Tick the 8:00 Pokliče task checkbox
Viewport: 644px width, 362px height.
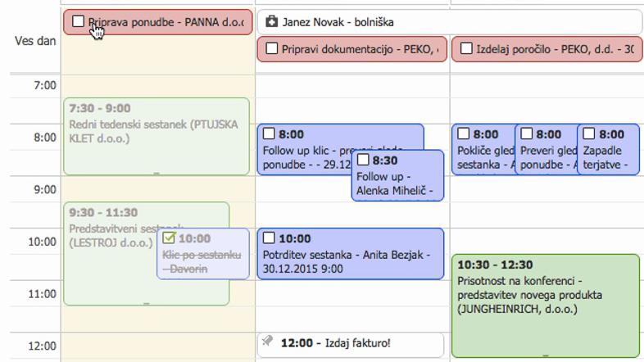point(464,134)
